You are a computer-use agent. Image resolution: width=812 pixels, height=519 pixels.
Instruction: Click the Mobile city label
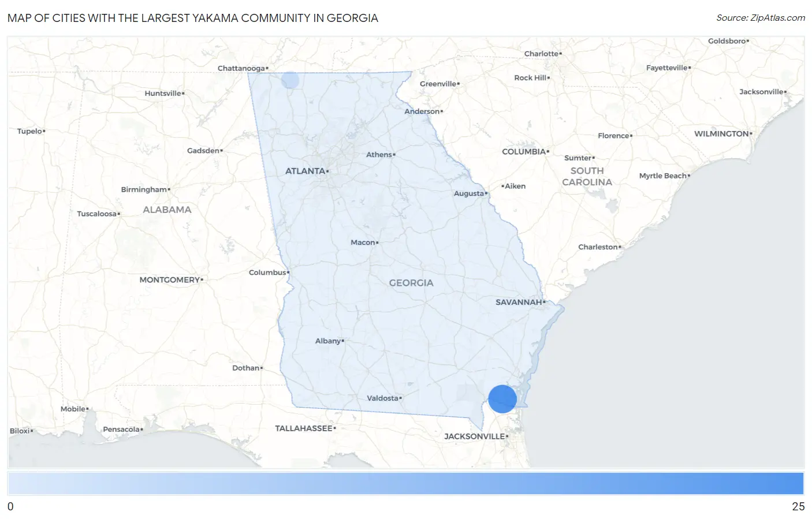coord(73,409)
